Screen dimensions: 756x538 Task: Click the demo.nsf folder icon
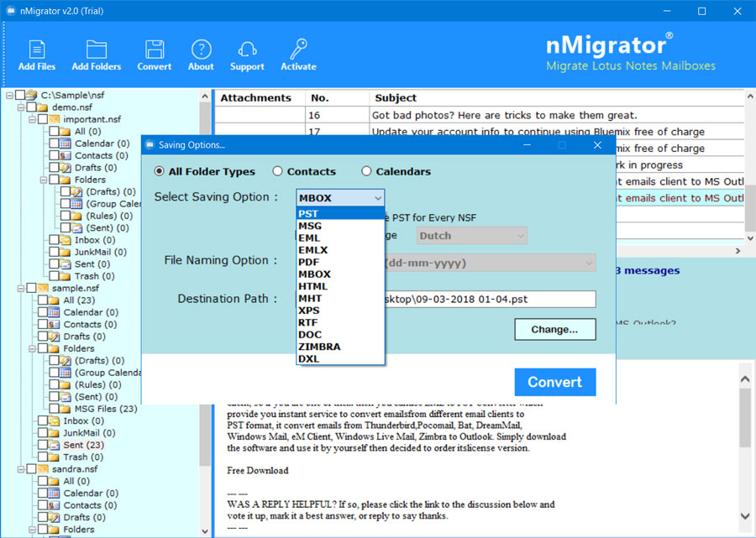point(43,107)
